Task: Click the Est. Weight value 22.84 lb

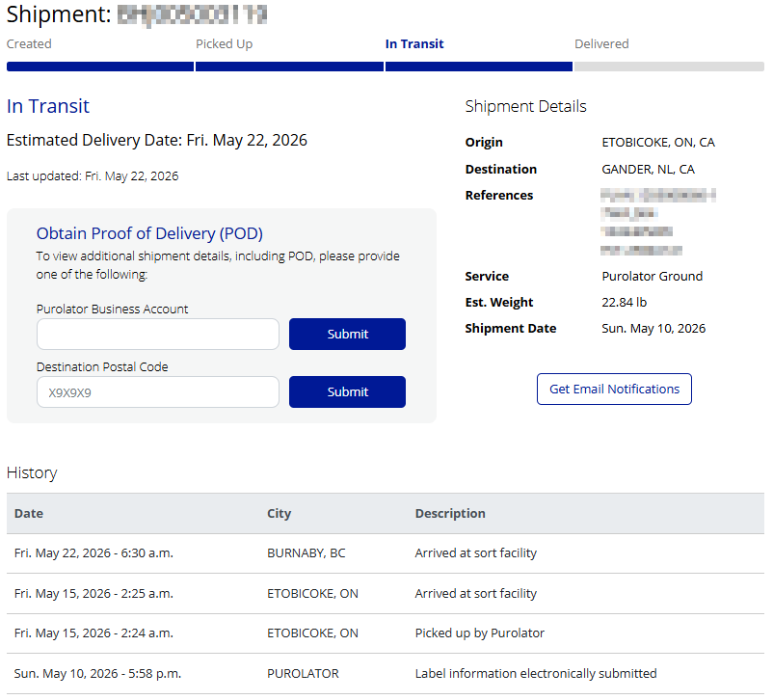Action: 625,303
